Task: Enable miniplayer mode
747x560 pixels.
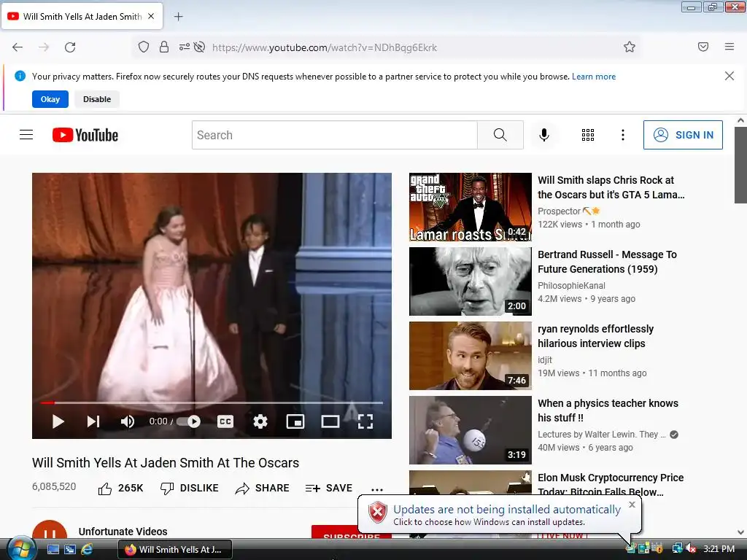Action: click(295, 421)
